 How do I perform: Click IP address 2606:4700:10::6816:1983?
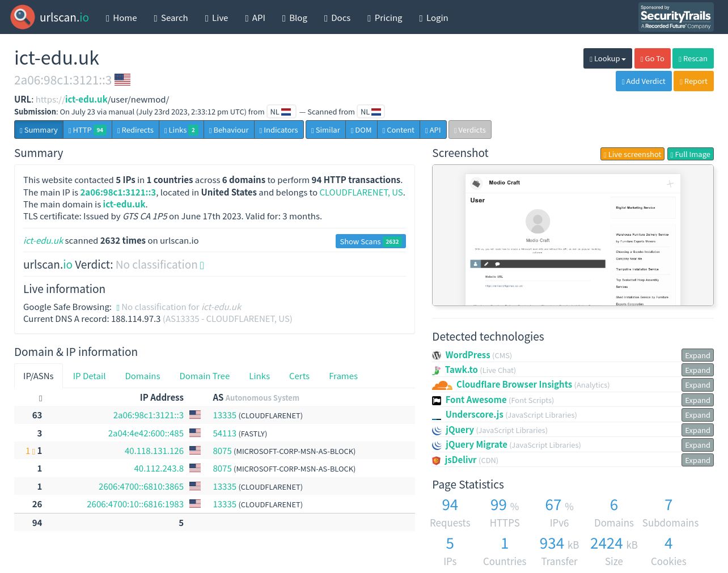[135, 504]
